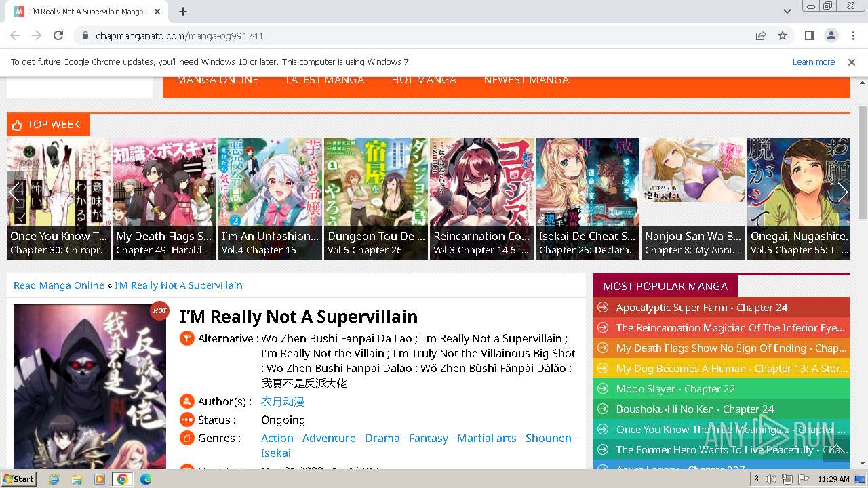The image size is (868, 488).
Task: Open Windows Media Player in the taskbar
Action: [100, 479]
